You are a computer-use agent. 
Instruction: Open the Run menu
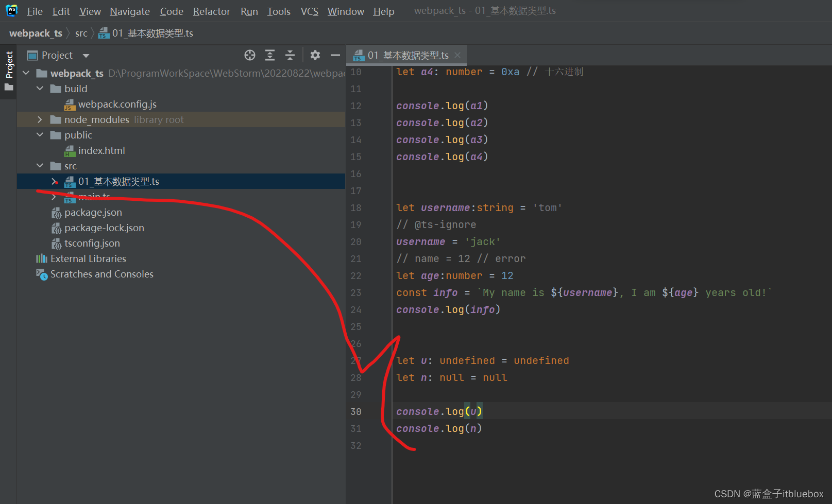tap(249, 11)
